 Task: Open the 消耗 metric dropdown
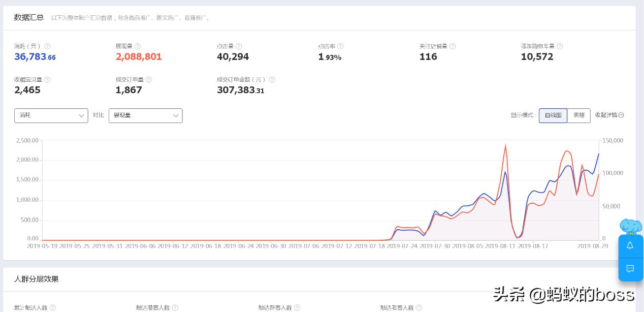51,115
